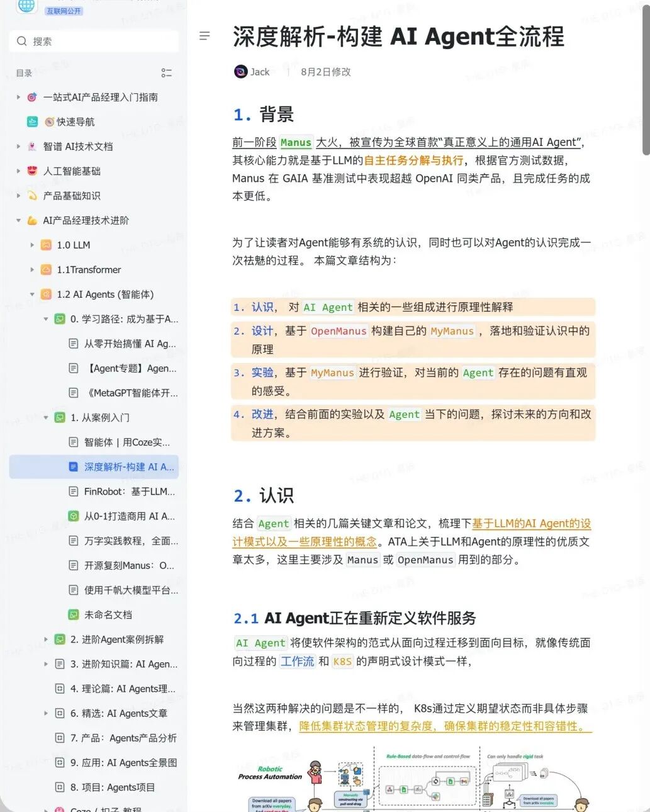The width and height of the screenshot is (650, 812).
Task: Click icon beside 4. 理论篇: AI Agents理...
Action: [x=60, y=689]
